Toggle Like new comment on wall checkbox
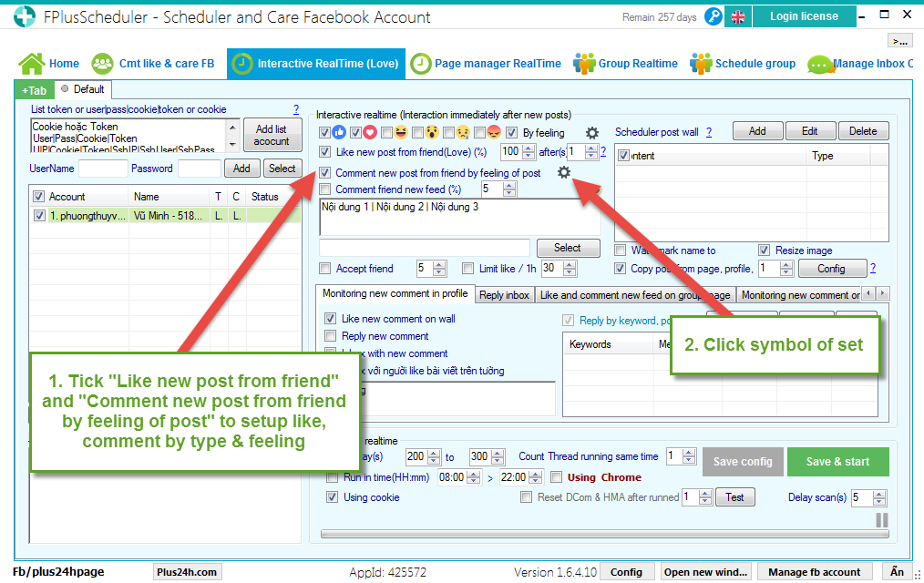Image resolution: width=924 pixels, height=583 pixels. [331, 319]
